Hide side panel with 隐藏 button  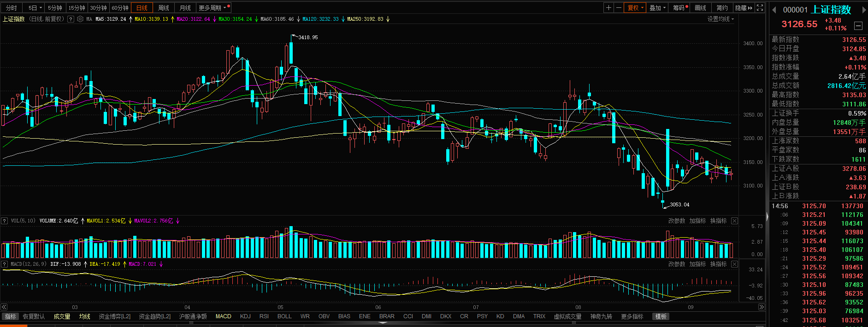(743, 8)
